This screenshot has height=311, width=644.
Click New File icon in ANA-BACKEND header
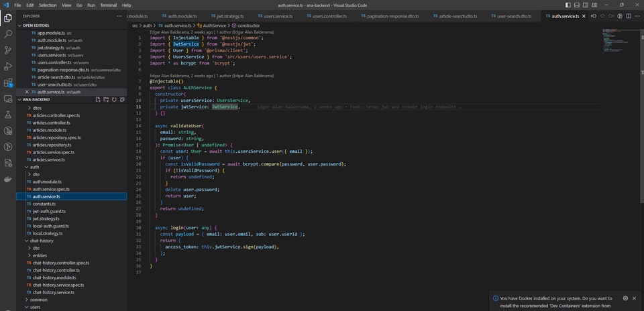coord(98,100)
